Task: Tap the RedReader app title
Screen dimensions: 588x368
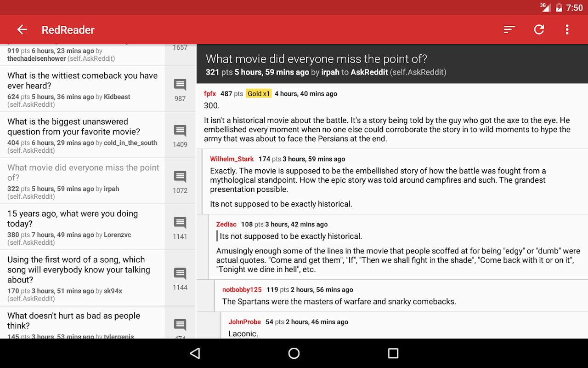Action: coord(68,30)
